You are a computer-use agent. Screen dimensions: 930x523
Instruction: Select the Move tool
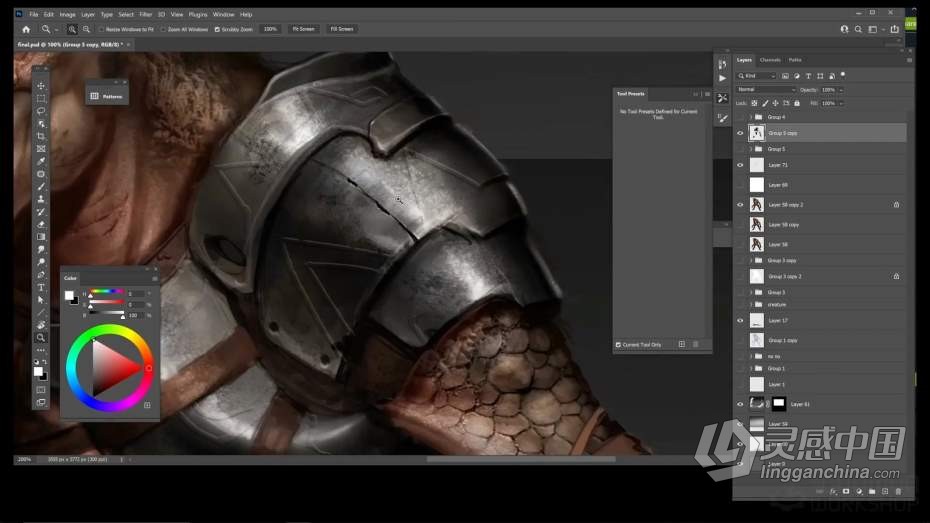click(x=41, y=86)
